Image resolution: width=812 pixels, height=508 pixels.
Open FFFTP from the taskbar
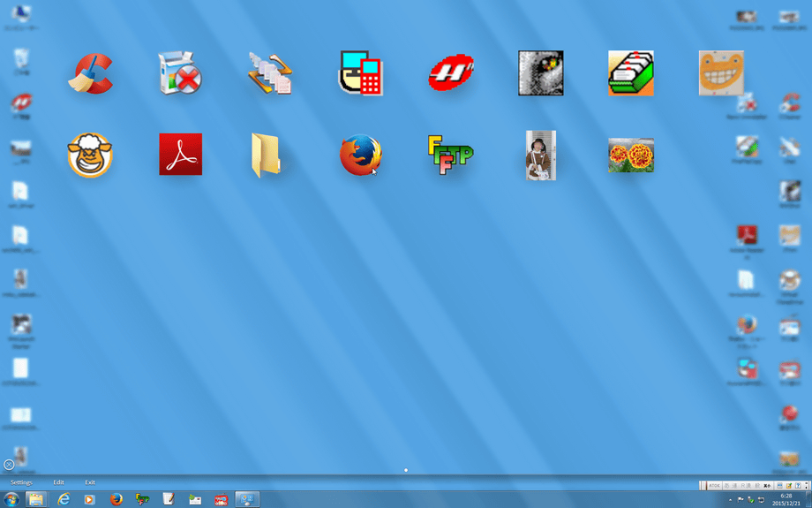point(142,499)
